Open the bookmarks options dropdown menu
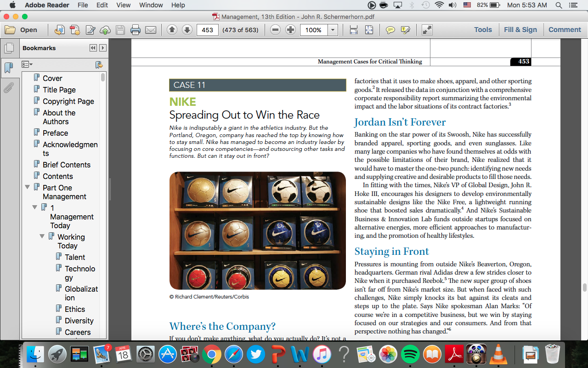Screen dimensions: 588x368 click(x=27, y=64)
